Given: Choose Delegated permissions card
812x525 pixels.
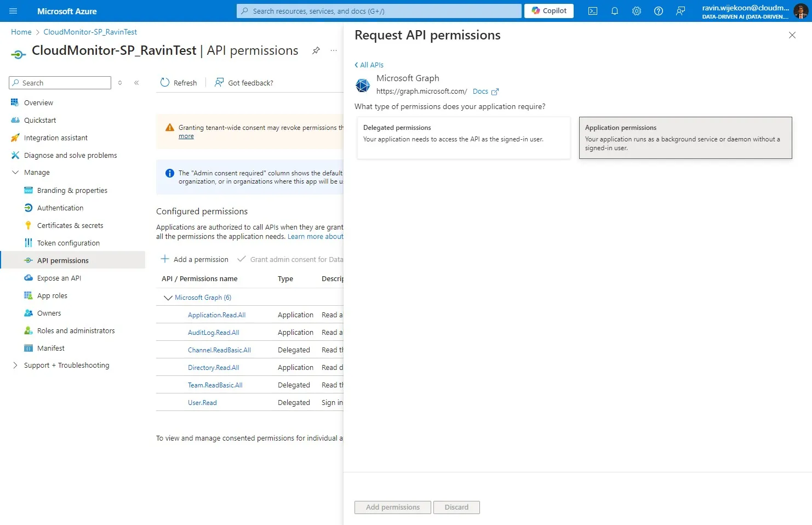Looking at the screenshot, I should tap(464, 138).
